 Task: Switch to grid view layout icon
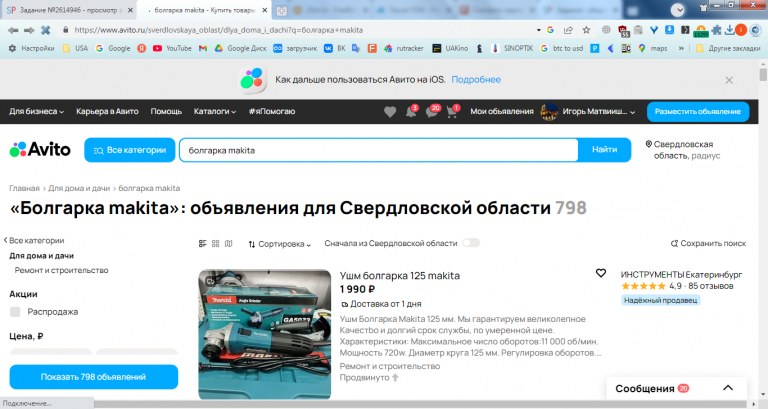click(x=216, y=243)
